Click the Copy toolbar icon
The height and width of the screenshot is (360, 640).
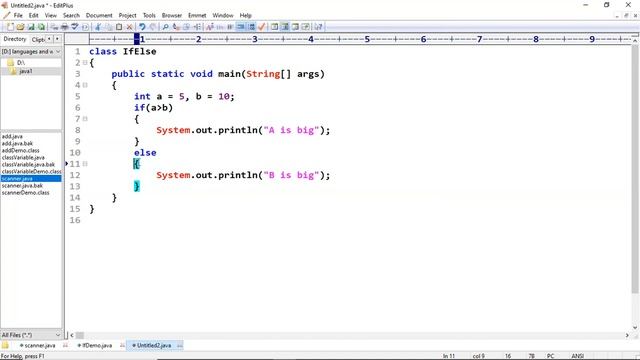click(x=108, y=27)
